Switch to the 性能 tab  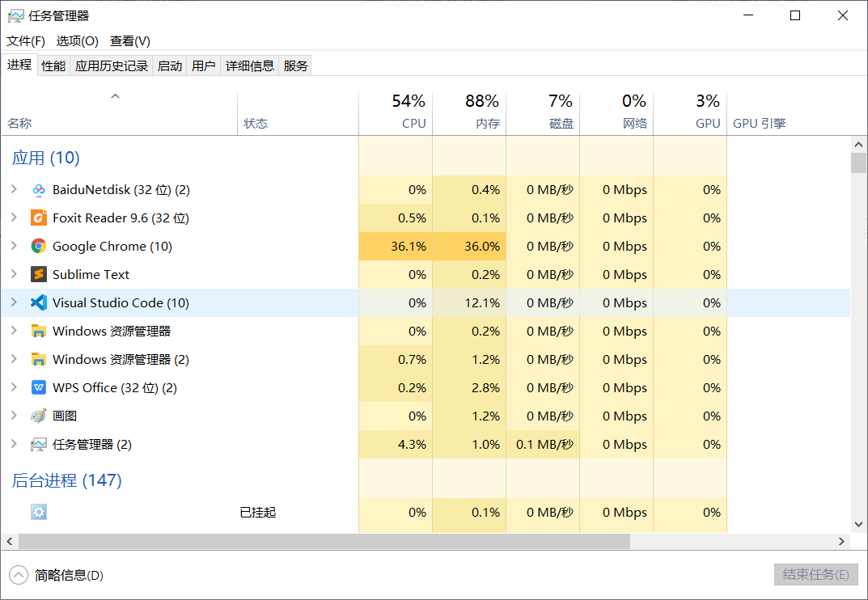click(53, 65)
